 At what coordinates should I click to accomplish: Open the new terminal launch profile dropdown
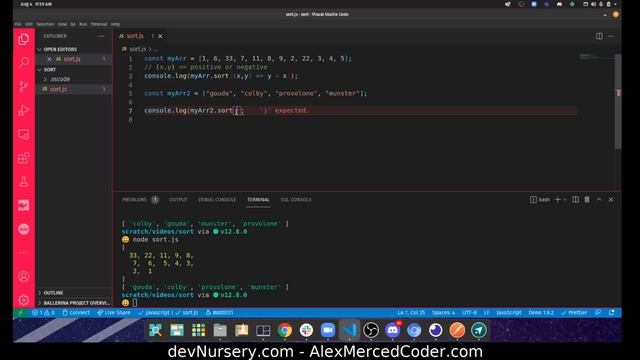565,200
